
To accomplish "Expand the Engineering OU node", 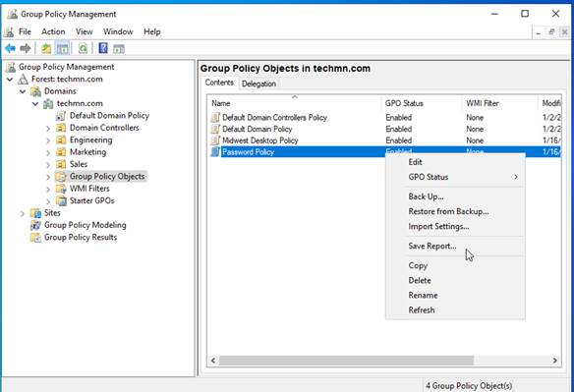I will point(48,140).
